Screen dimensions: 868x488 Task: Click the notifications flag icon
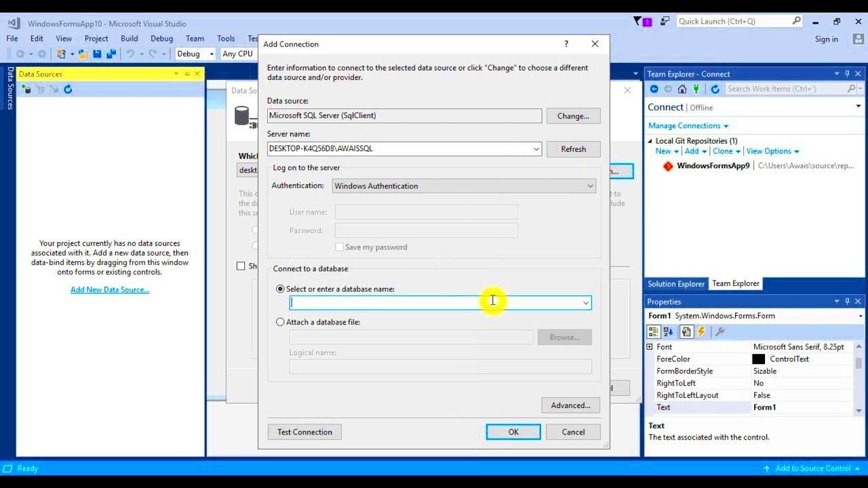tap(637, 22)
